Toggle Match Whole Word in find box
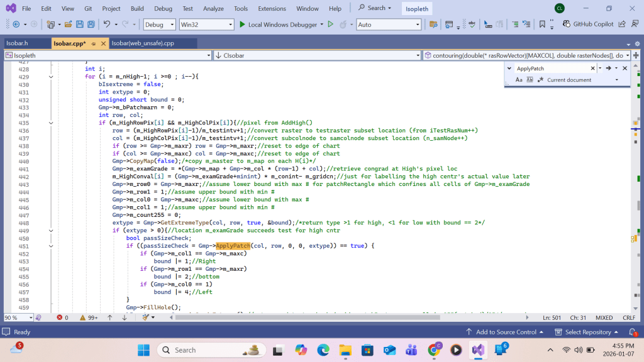Screen dimensions: 644x362 530,80
